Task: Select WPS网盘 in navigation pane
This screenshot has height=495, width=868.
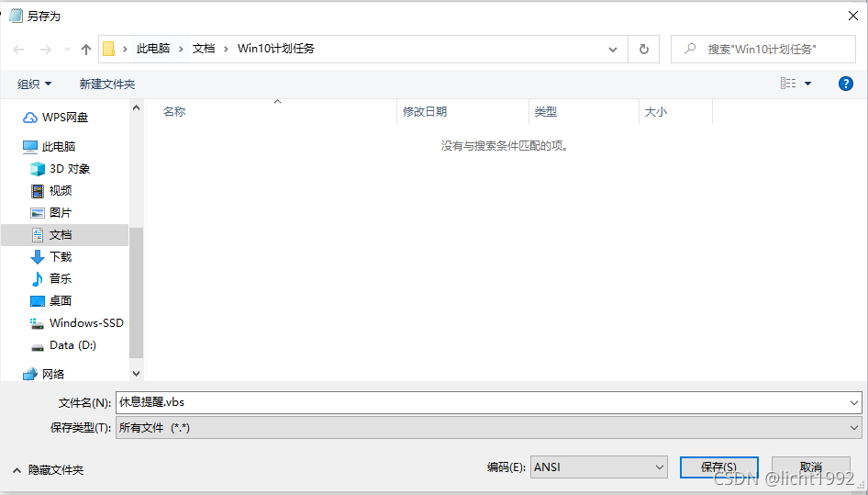Action: click(55, 118)
